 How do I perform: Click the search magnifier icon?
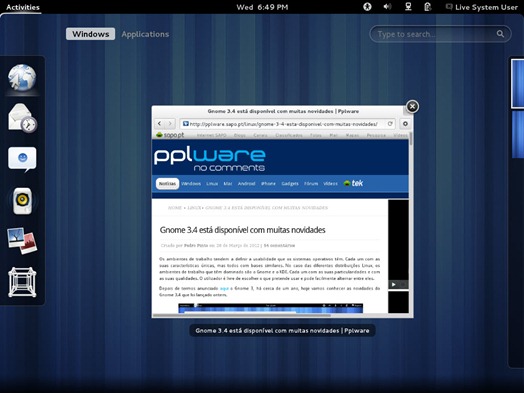(x=500, y=34)
